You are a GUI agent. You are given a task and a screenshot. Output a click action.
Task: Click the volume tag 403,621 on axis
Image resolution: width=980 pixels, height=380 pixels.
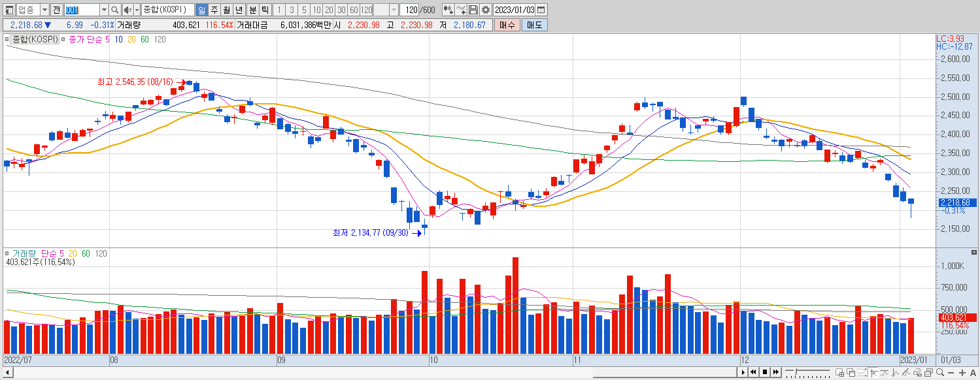click(956, 317)
